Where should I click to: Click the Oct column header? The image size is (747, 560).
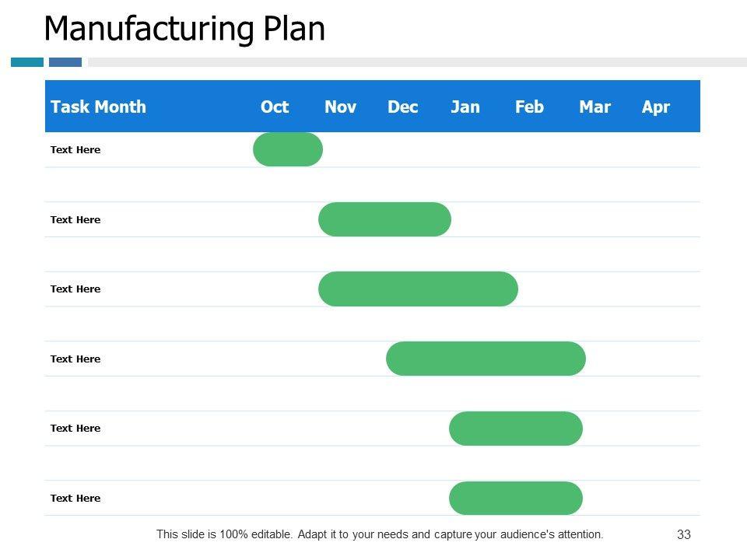(x=275, y=107)
